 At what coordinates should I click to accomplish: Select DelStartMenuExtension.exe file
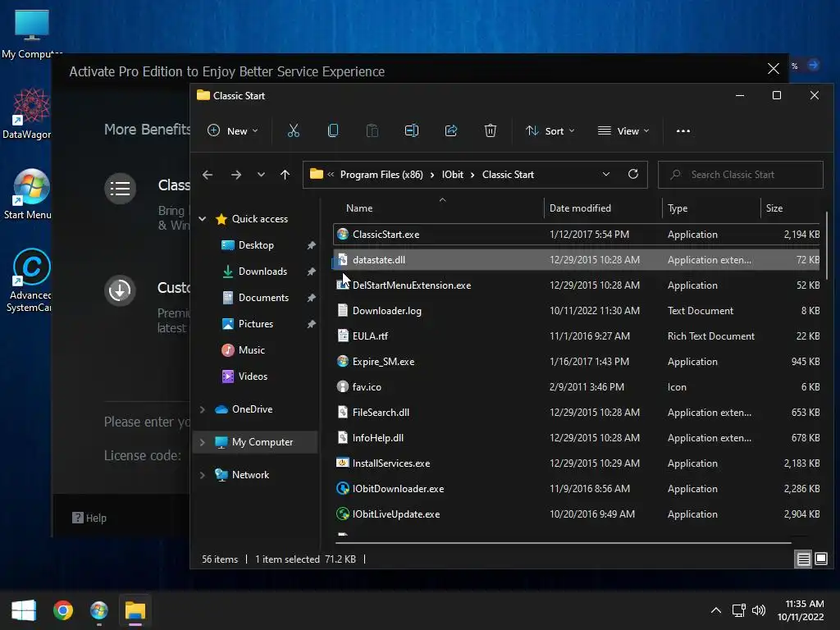click(x=576, y=285)
